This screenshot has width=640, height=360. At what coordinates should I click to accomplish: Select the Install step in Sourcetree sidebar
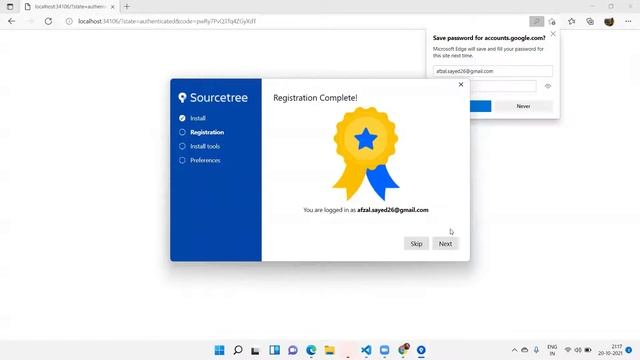(198, 118)
